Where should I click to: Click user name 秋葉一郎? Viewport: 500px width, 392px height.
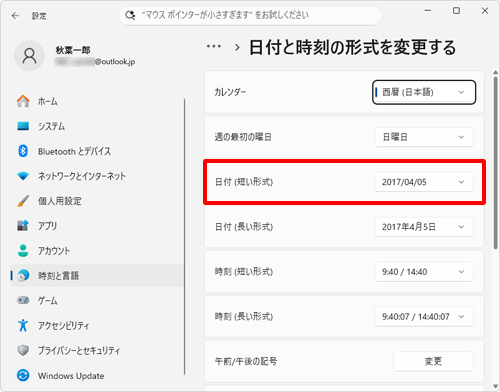[73, 50]
